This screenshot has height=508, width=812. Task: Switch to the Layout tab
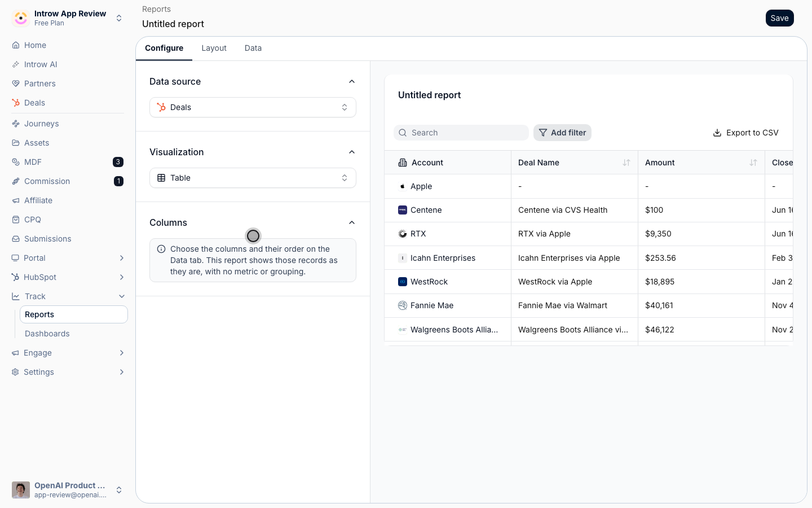tap(214, 48)
